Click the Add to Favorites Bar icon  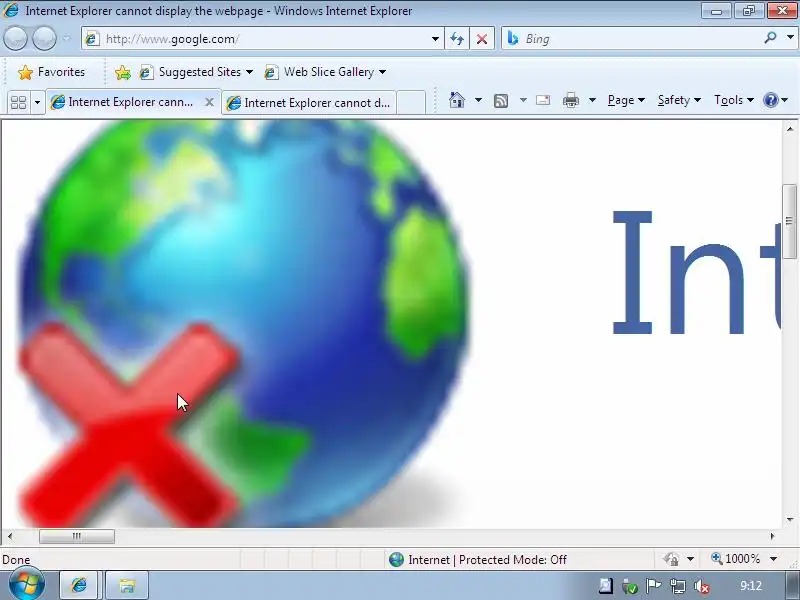122,72
